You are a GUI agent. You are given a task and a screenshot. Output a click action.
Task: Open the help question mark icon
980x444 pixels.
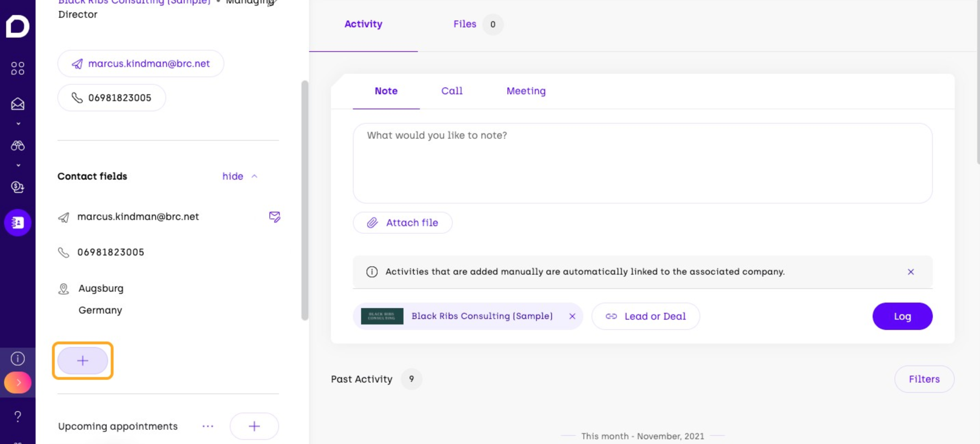[17, 416]
